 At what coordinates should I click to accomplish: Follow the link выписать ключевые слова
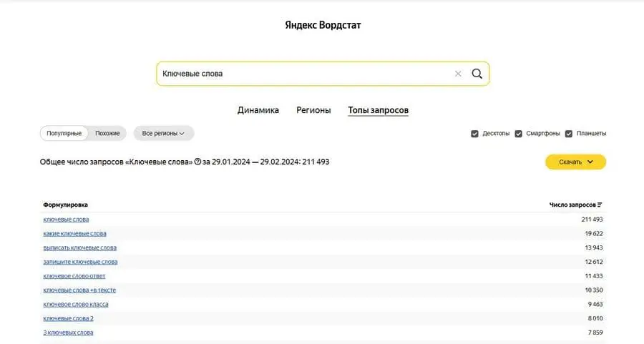pyautogui.click(x=79, y=248)
